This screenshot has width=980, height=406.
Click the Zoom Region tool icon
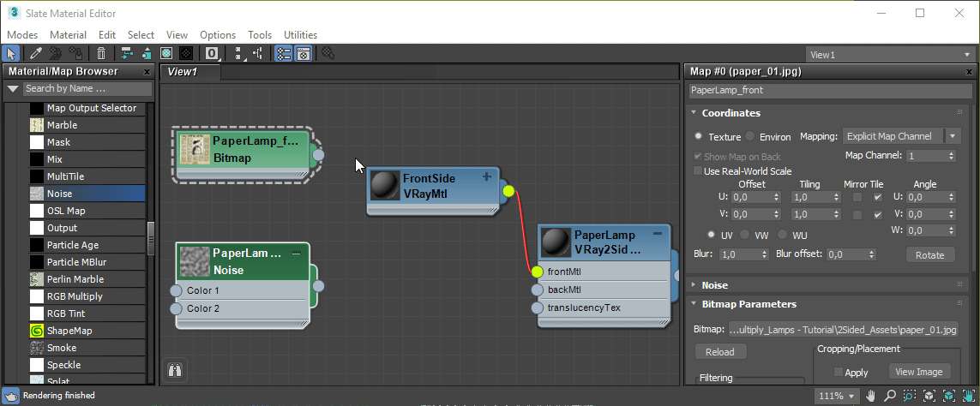click(908, 396)
